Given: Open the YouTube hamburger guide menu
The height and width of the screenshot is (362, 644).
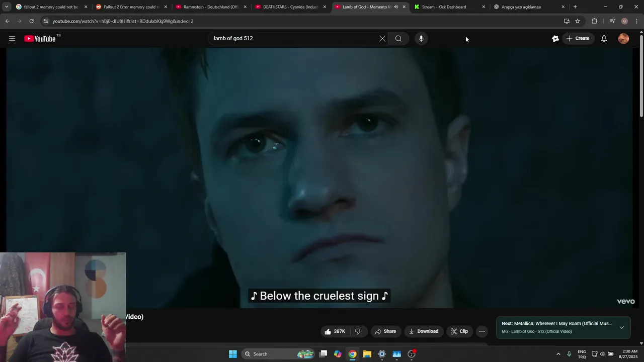Looking at the screenshot, I should 12,39.
